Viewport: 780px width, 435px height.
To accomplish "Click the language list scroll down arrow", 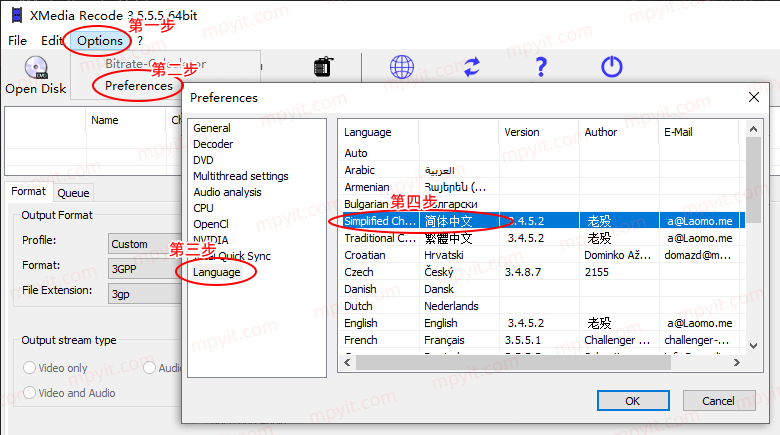I will (753, 346).
